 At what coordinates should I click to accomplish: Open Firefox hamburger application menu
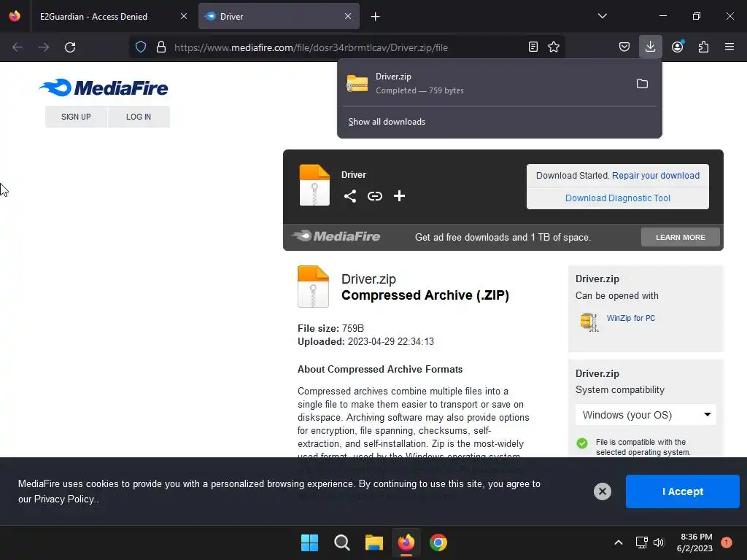tap(729, 47)
